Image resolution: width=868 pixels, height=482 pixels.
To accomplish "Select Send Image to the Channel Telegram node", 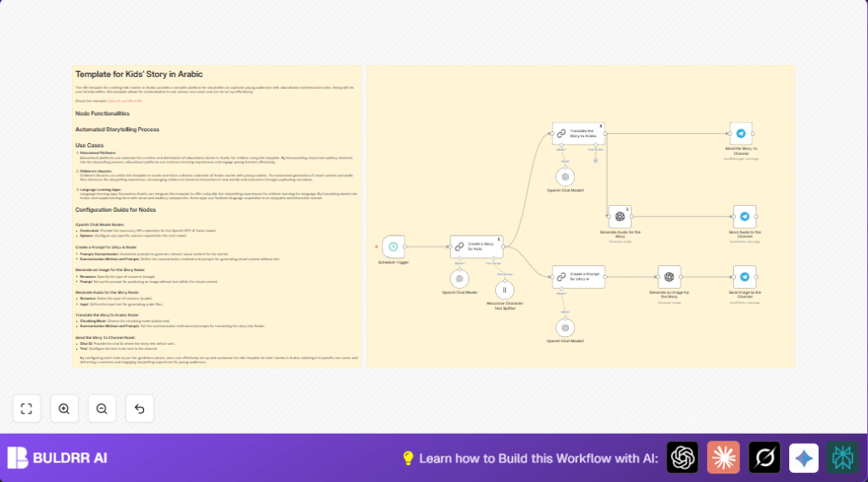I will 744,277.
